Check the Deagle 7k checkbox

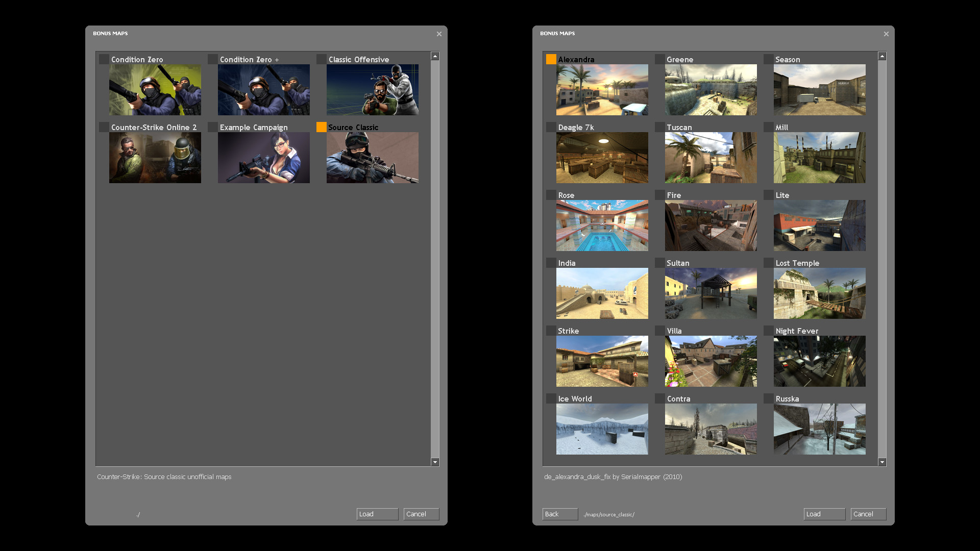551,127
